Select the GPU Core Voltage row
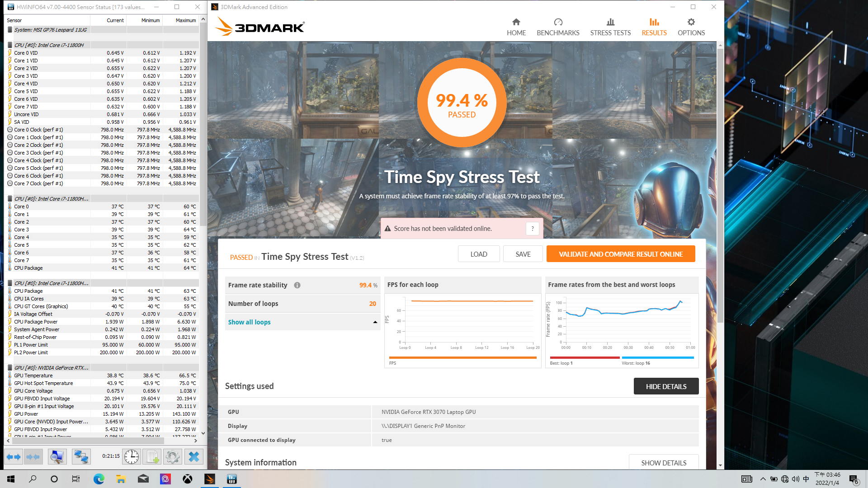The image size is (868, 488). coord(102,391)
